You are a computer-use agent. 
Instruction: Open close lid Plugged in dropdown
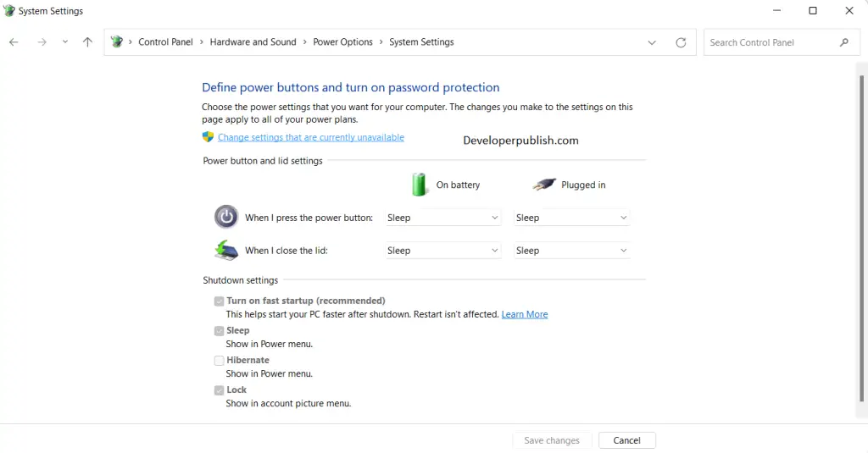571,251
